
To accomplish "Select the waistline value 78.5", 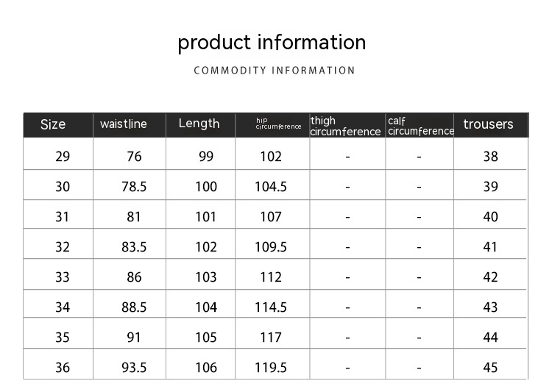I will point(134,187).
